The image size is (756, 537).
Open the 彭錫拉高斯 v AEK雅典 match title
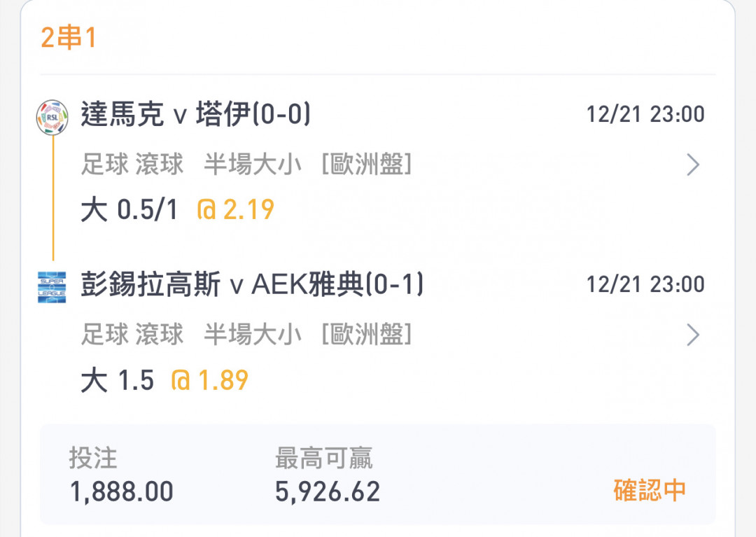252,284
